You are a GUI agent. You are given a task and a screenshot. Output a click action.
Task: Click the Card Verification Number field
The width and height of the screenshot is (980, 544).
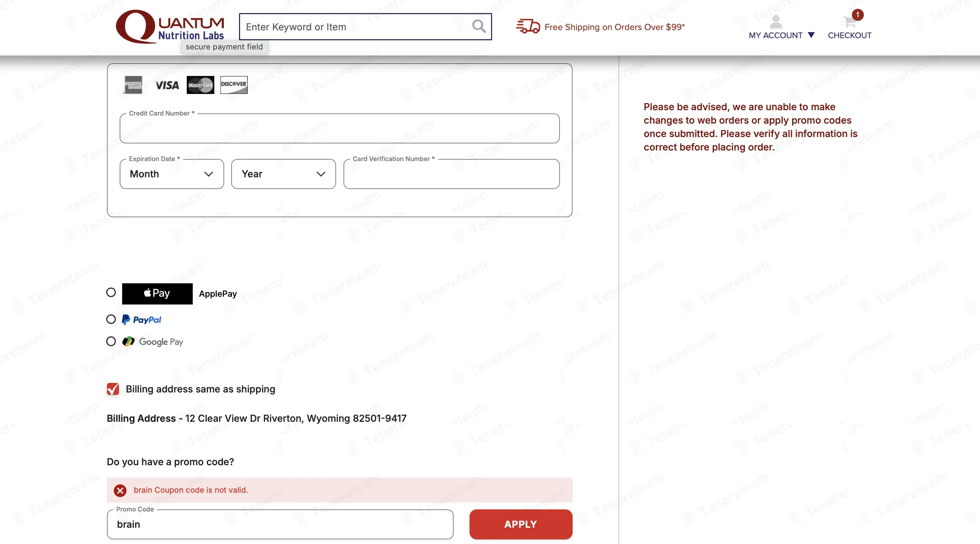tap(451, 174)
